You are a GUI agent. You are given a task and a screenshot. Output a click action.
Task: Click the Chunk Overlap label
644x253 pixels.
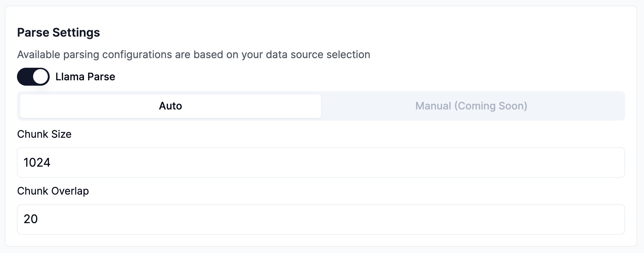click(53, 191)
